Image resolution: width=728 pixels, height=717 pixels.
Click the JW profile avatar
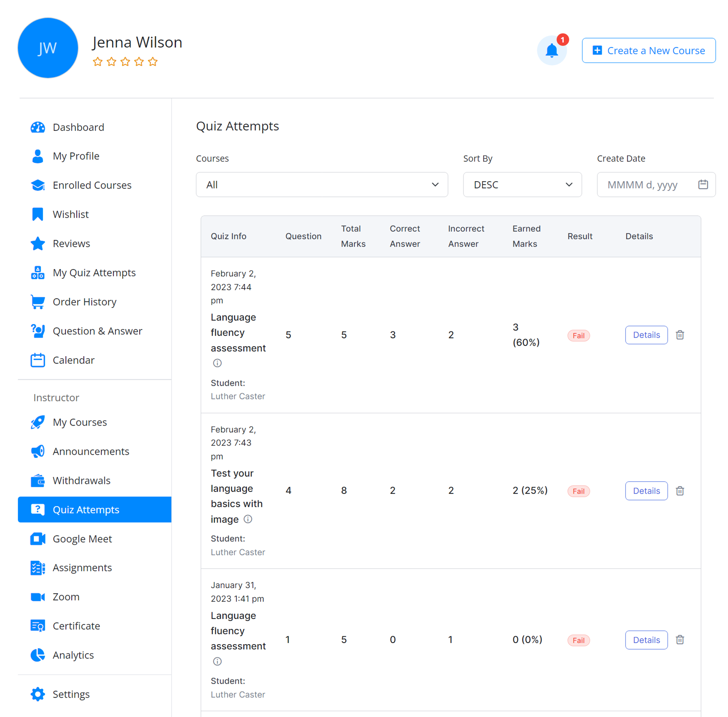click(48, 48)
